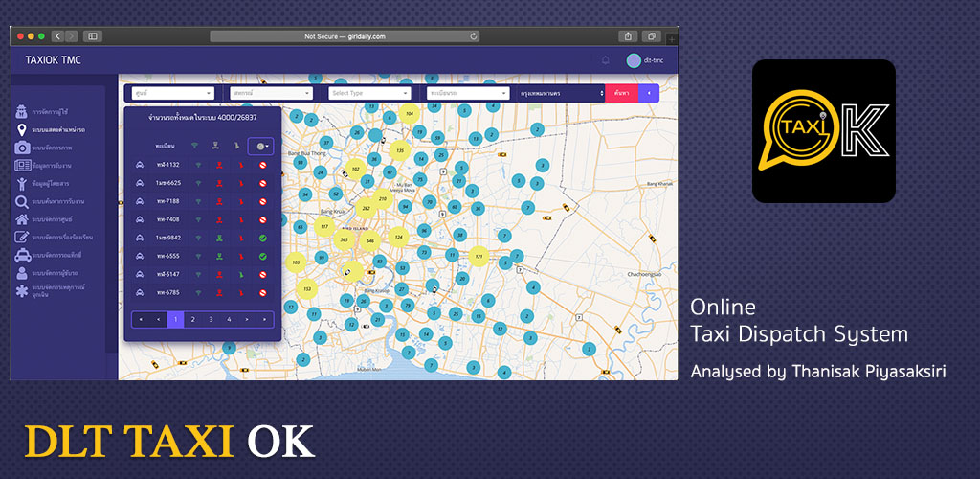Screen dimensions: 980x479
Task: Open the magnifier search item in the sidebar
Action: point(22,201)
